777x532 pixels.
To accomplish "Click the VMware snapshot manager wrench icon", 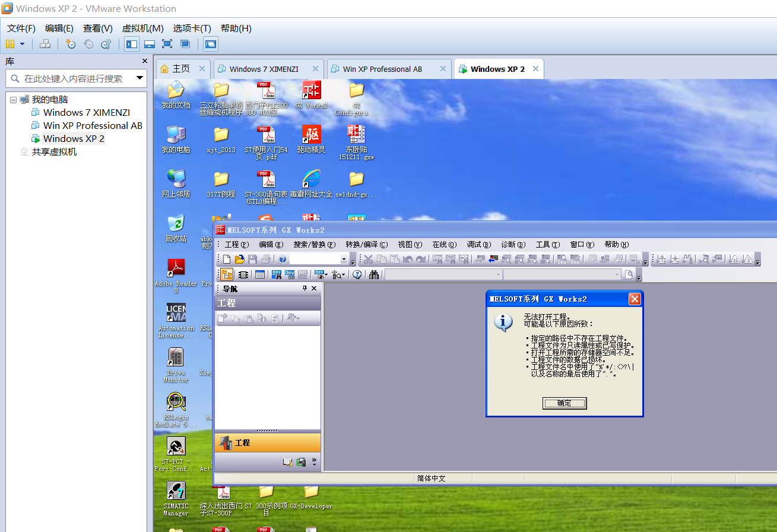I will tap(106, 44).
